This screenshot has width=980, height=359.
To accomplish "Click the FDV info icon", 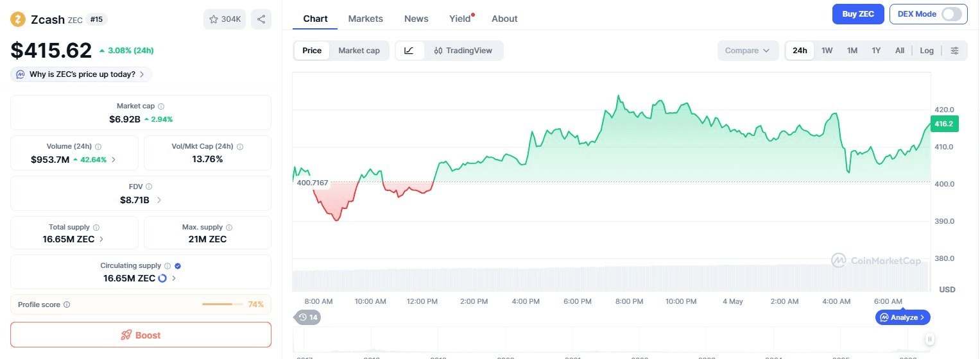I will click(149, 187).
